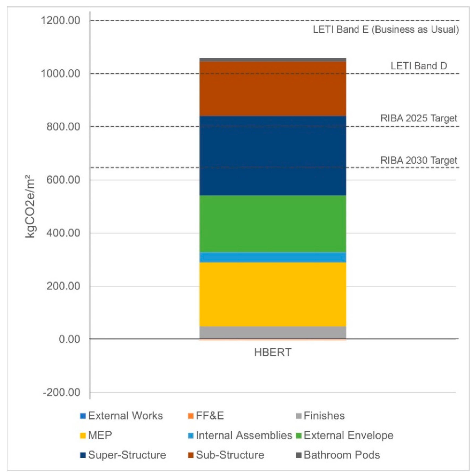This screenshot has height=476, width=475.
Task: Click the LETI Band E label
Action: pos(386,29)
